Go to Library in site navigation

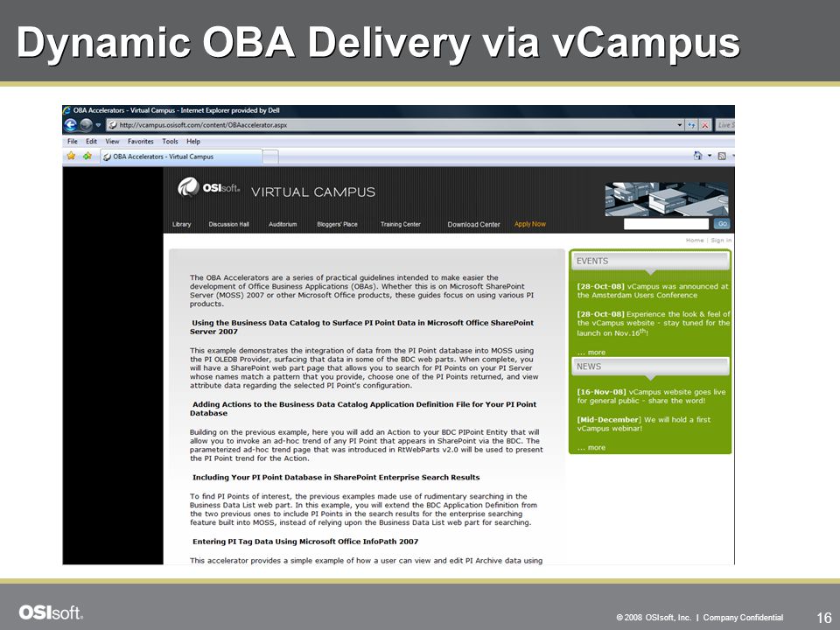click(182, 224)
